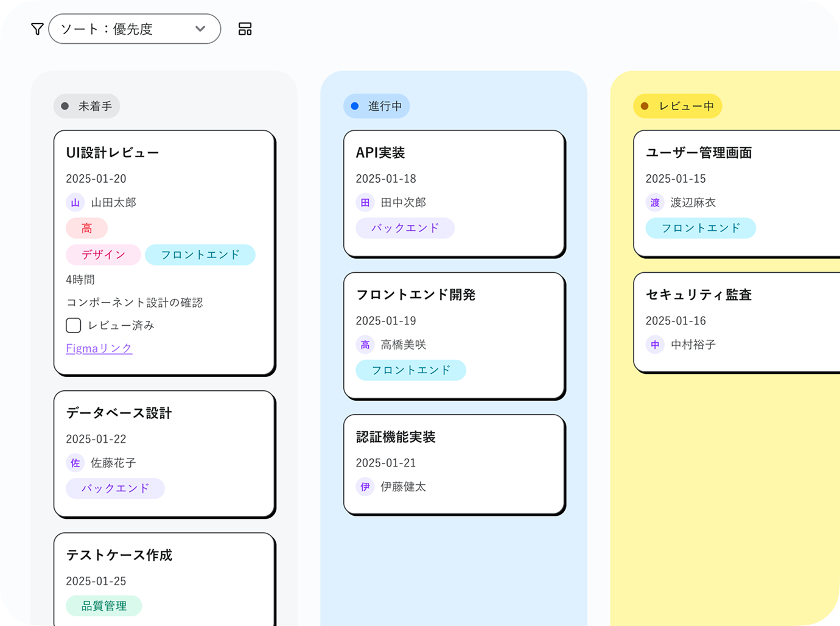Toggle the レビュー済み checkbox
Image resolution: width=840 pixels, height=626 pixels.
(x=74, y=325)
